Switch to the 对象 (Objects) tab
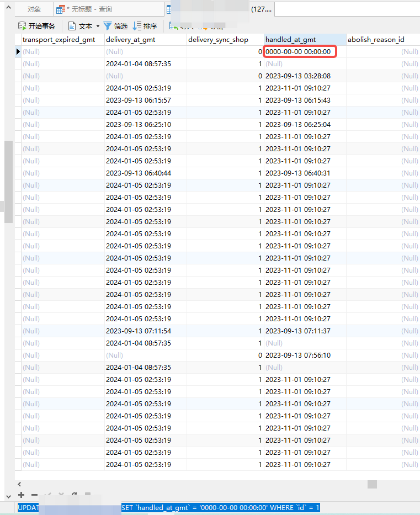This screenshot has width=420, height=515. point(34,9)
